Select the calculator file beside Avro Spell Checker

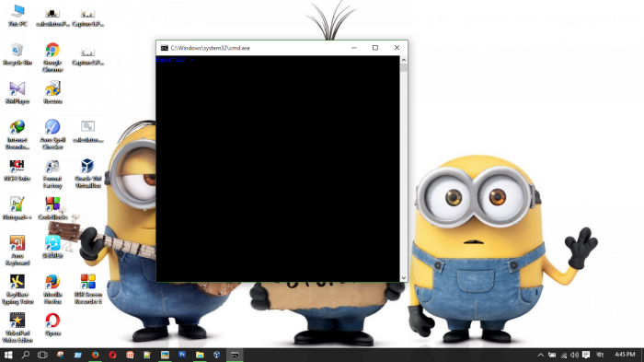pyautogui.click(x=88, y=132)
